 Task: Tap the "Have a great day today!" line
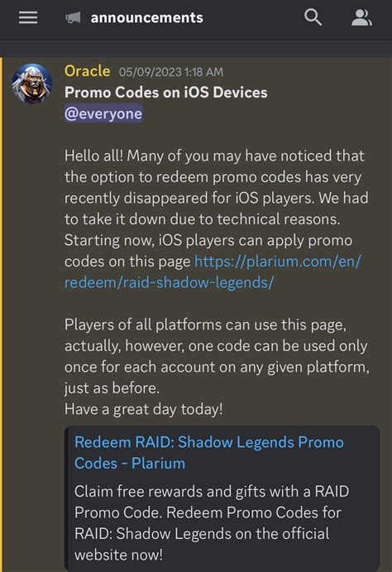144,409
